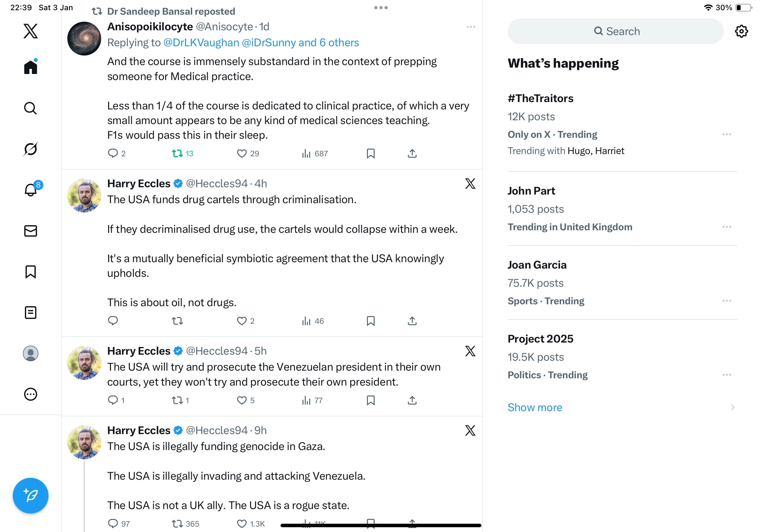Open Notifications bell with 8 badge
Screen dimensions: 762x532
(x=31, y=190)
